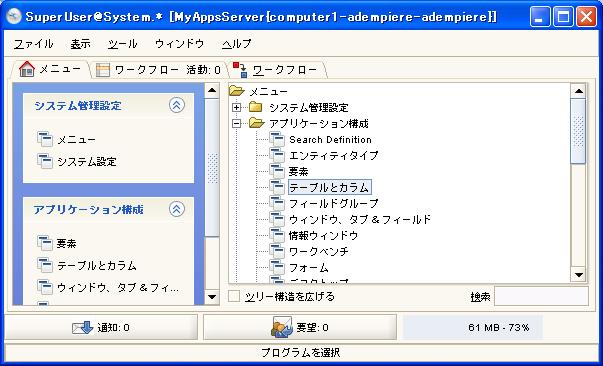Click the tree panel scrollbar thumb
The image size is (603, 366).
578,131
